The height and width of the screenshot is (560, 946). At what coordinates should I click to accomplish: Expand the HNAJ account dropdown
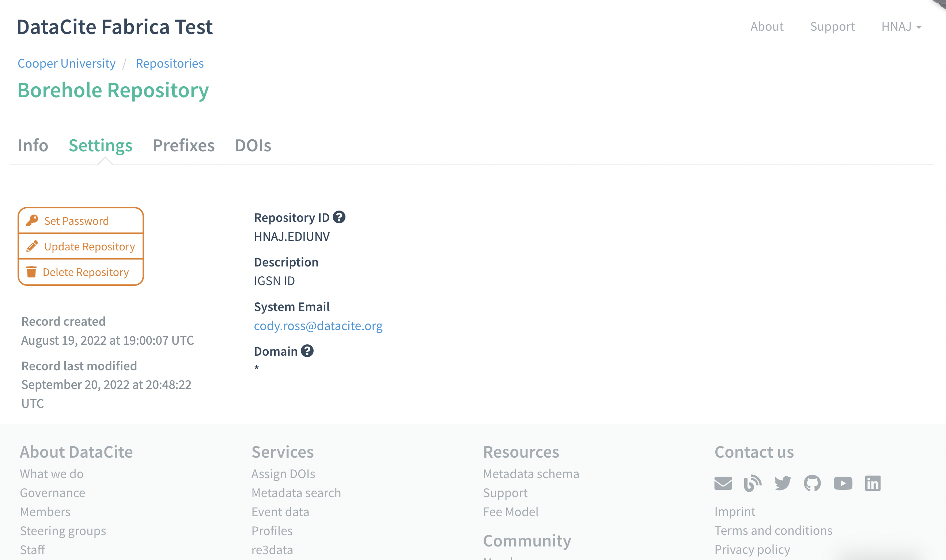click(901, 27)
